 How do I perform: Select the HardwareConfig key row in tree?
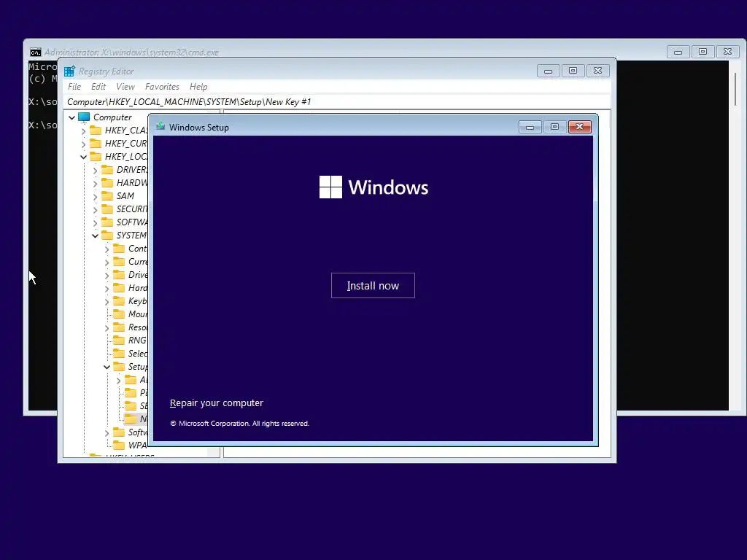[131, 287]
